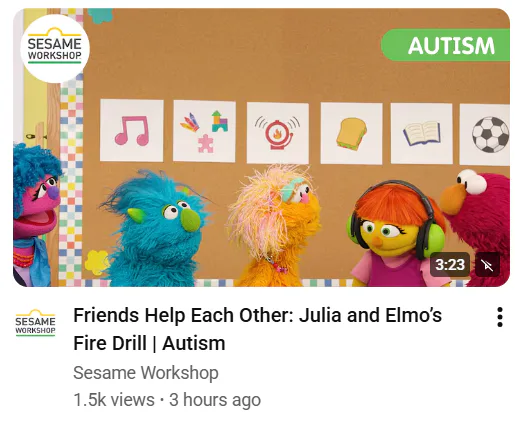The height and width of the screenshot is (432, 515).
Task: Click the 1.5k views text
Action: (x=114, y=400)
